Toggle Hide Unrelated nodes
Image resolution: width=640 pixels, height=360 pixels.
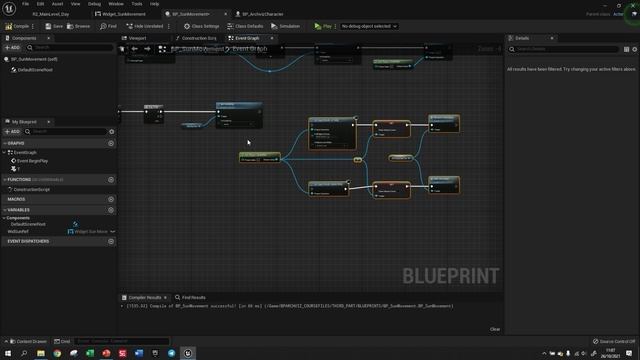(144, 26)
